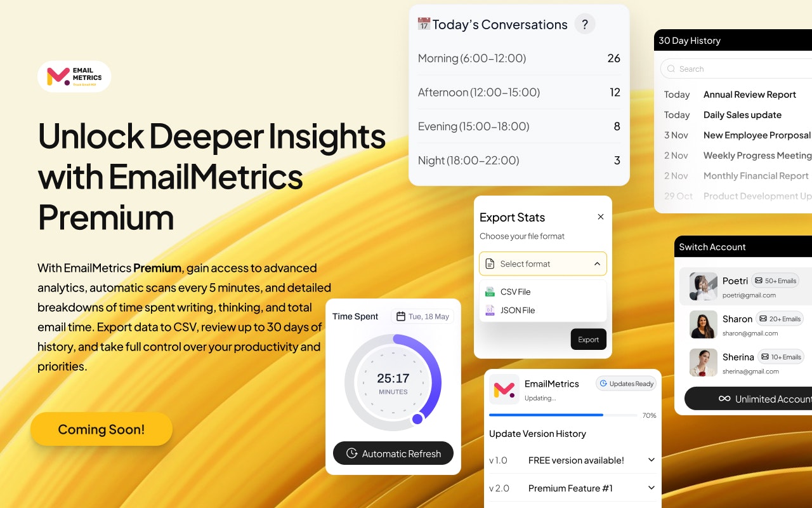Click the Morning count 26
The image size is (812, 508).
point(613,58)
